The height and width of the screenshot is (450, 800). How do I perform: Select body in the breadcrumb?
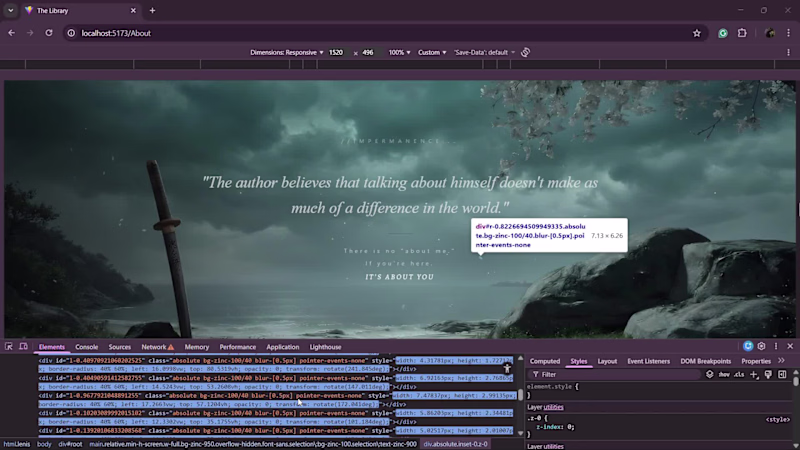point(44,444)
